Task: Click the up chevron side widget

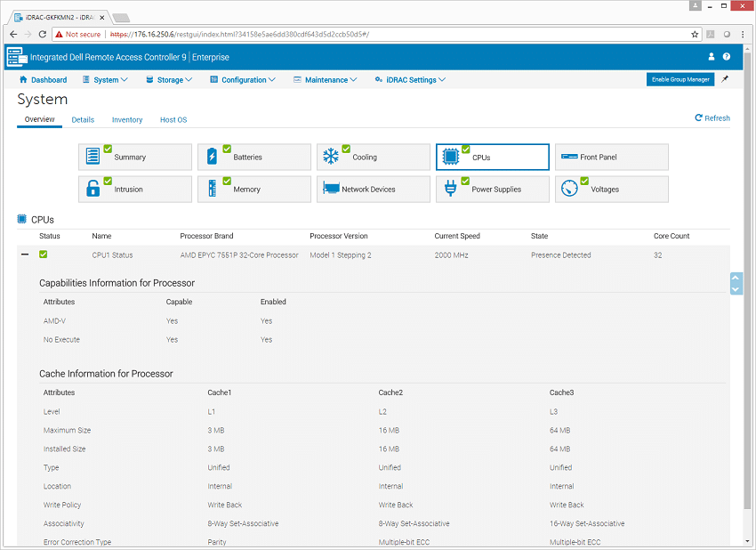Action: pos(736,278)
